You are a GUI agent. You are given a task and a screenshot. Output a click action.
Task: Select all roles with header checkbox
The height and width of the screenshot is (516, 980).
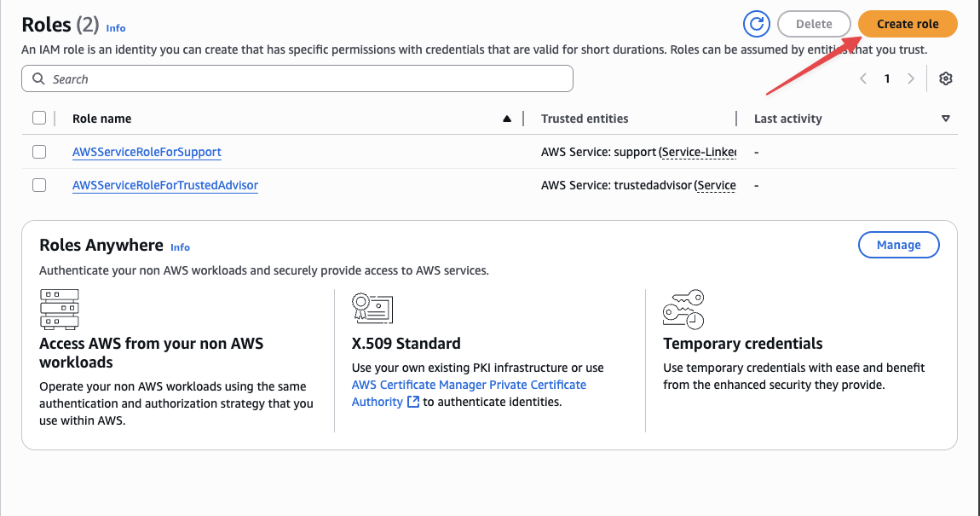click(x=39, y=118)
